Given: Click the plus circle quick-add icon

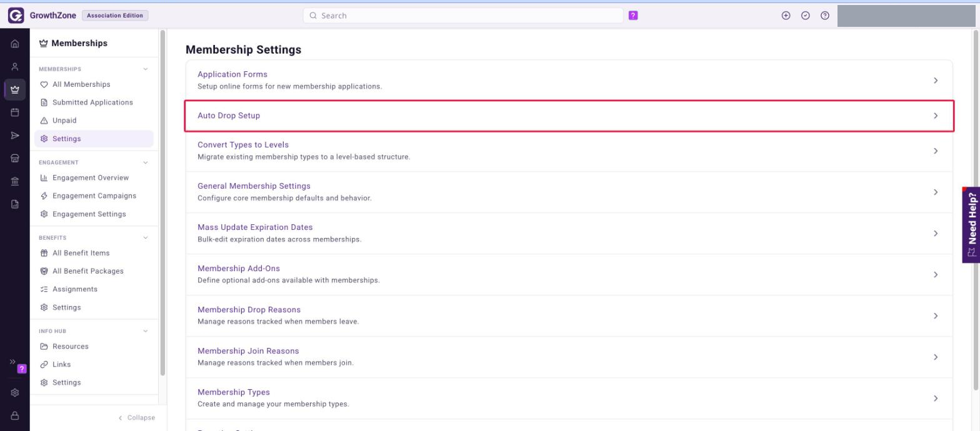Looking at the screenshot, I should click(786, 16).
